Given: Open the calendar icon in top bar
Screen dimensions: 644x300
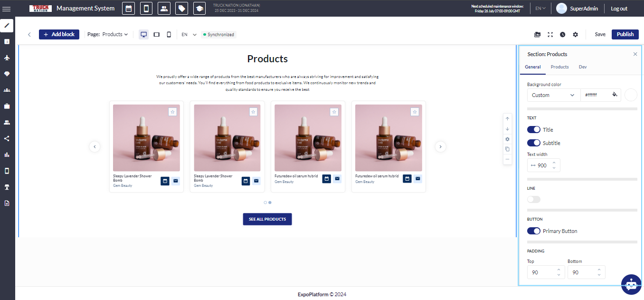Looking at the screenshot, I should [x=128, y=9].
